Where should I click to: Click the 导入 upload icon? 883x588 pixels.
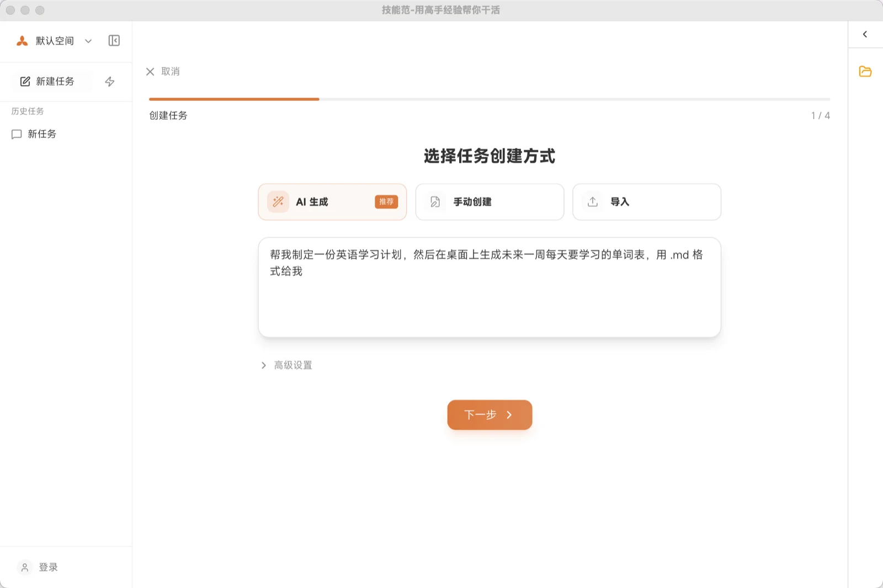593,202
